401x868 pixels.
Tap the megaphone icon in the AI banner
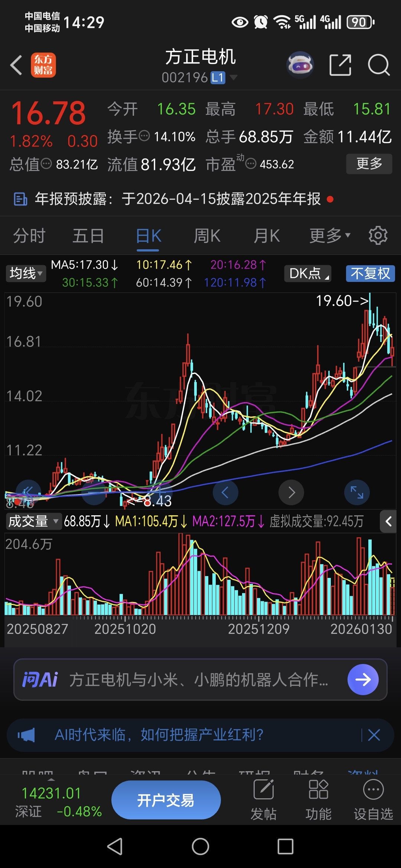[x=26, y=735]
